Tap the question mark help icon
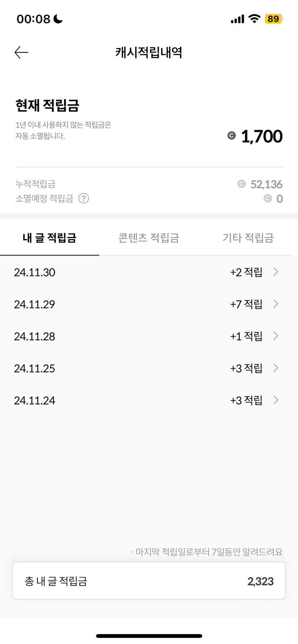The image size is (298, 644). coord(84,198)
